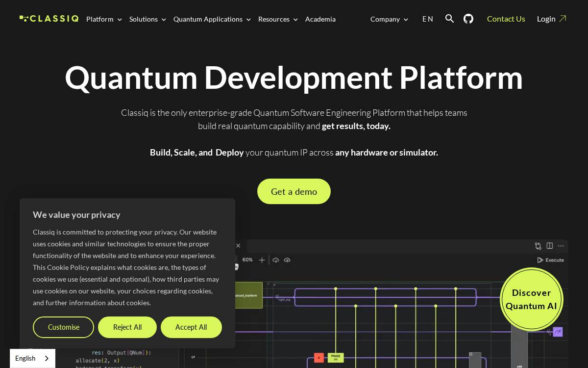Viewport: 588px width, 368px height.
Task: Select the hadamard_transform circuit block
Action: coord(248,295)
